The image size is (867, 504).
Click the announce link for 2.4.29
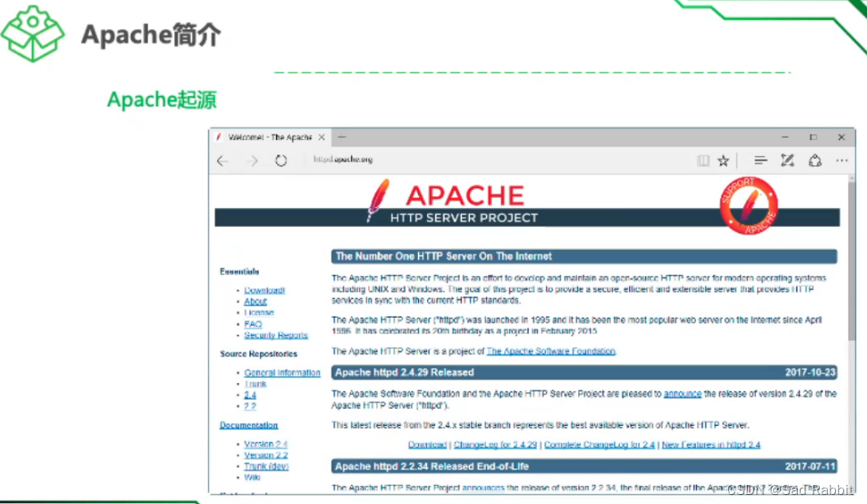point(683,393)
